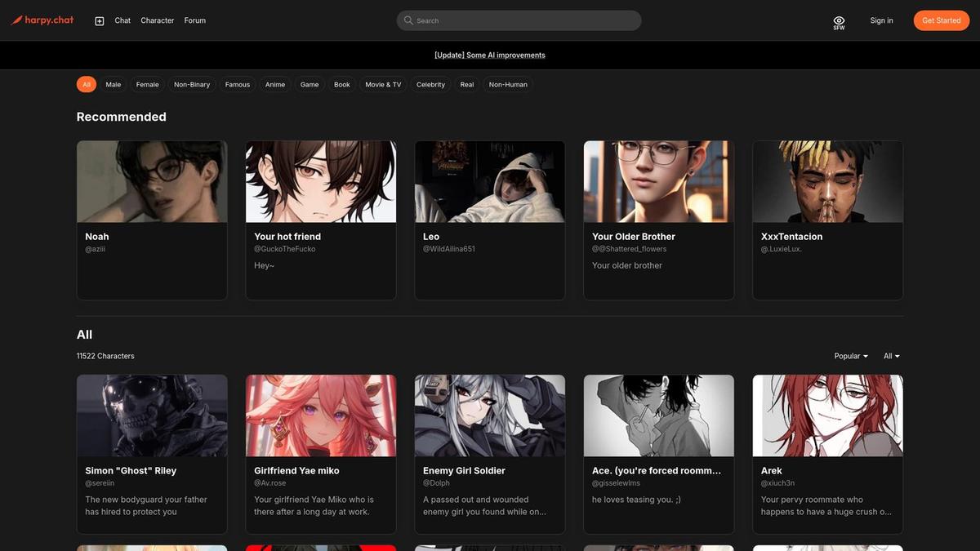980x551 pixels.
Task: Click the new chat plus icon
Action: pos(100,20)
